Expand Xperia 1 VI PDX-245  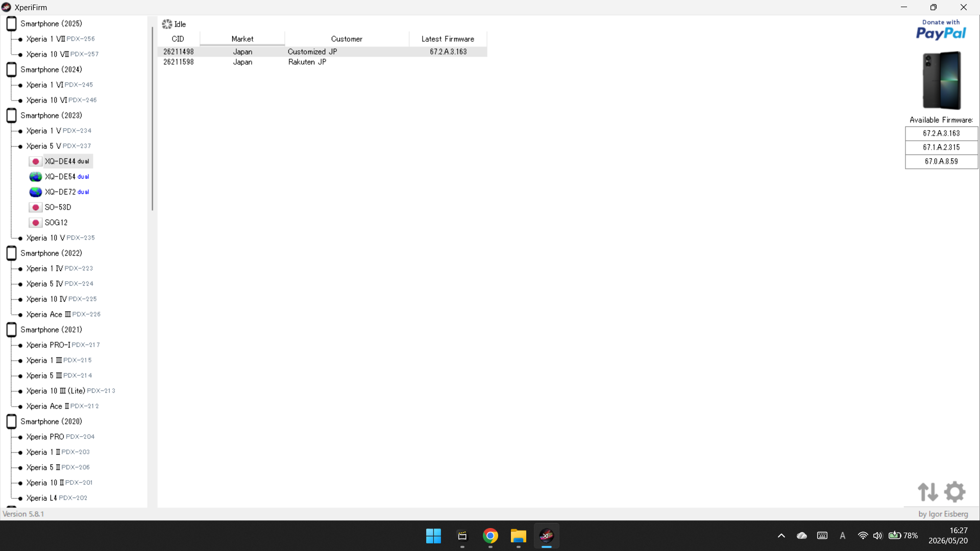[59, 85]
